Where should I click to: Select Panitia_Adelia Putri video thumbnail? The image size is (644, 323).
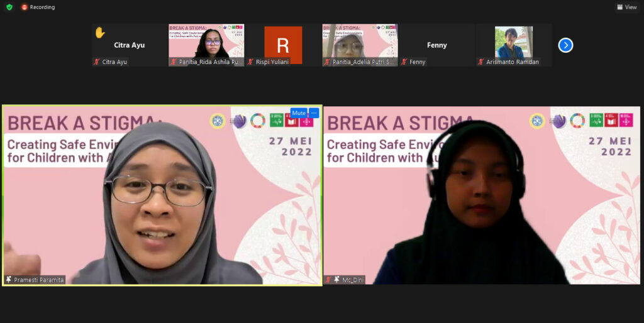tap(360, 41)
